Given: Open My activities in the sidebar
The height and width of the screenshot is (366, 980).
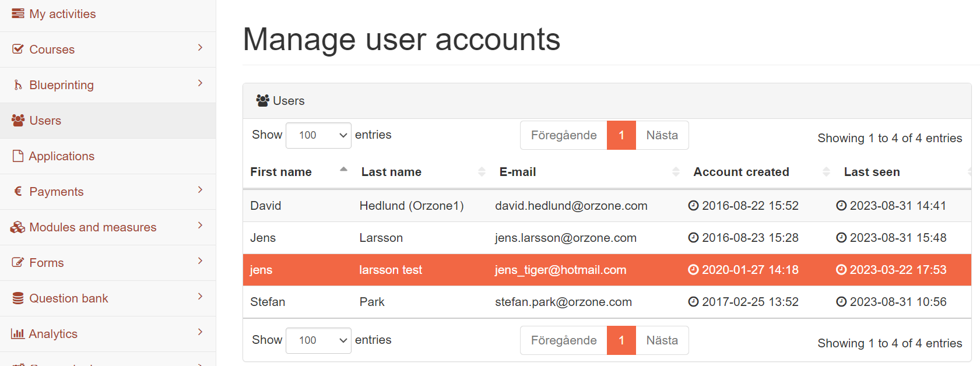Looking at the screenshot, I should [108, 14].
